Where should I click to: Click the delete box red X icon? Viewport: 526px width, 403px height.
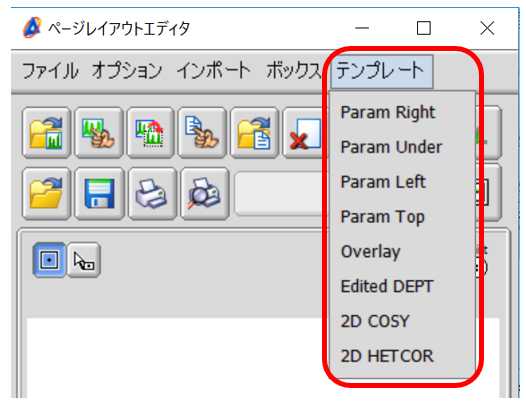[x=305, y=133]
